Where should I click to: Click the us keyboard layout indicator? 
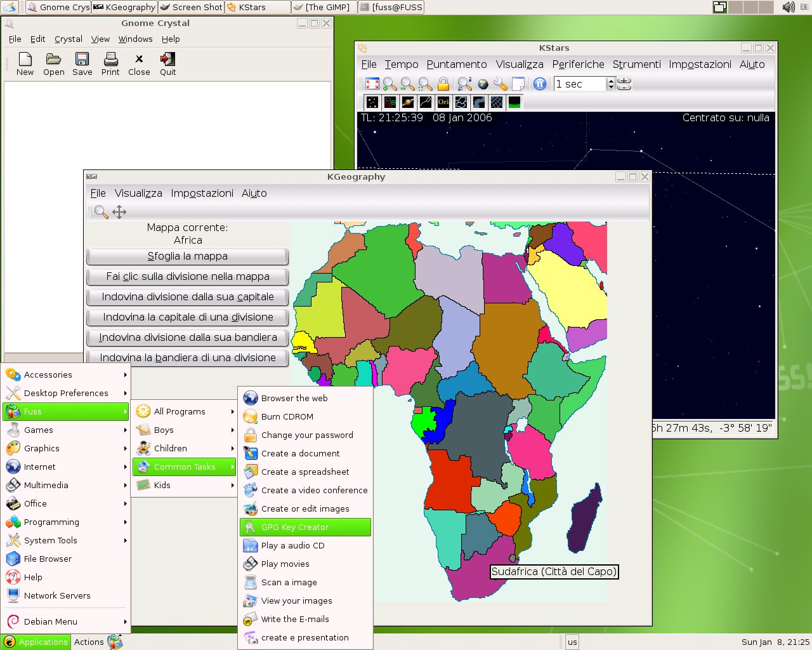[x=572, y=642]
